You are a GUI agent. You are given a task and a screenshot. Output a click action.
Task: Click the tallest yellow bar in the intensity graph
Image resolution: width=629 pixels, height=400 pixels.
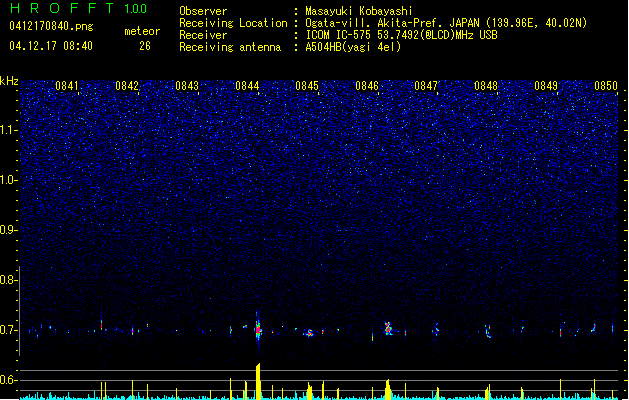pyautogui.click(x=258, y=381)
